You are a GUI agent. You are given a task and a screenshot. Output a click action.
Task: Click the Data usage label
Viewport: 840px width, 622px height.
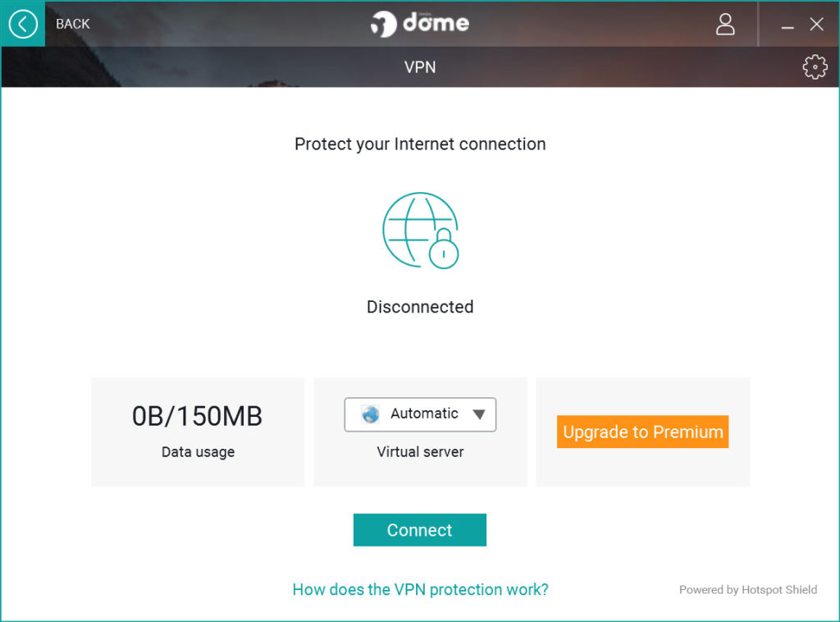(198, 452)
